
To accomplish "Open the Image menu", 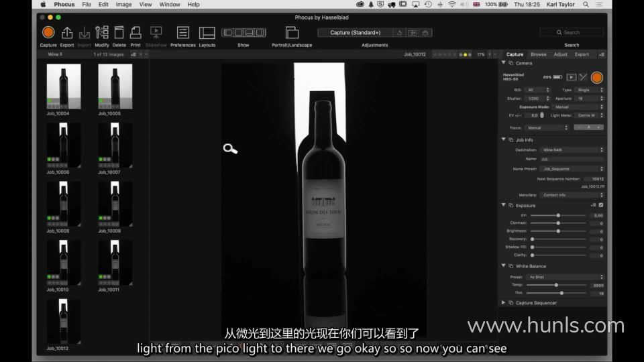I will (123, 5).
